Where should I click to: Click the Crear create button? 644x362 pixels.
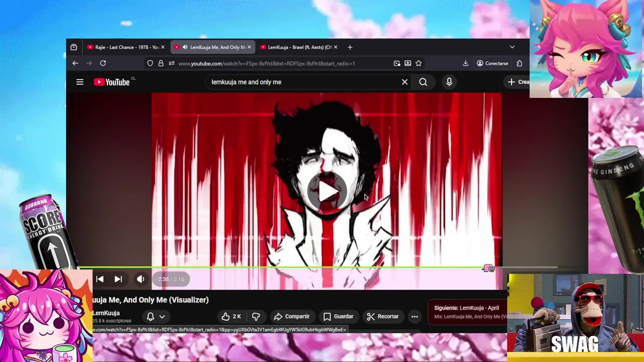[x=517, y=82]
